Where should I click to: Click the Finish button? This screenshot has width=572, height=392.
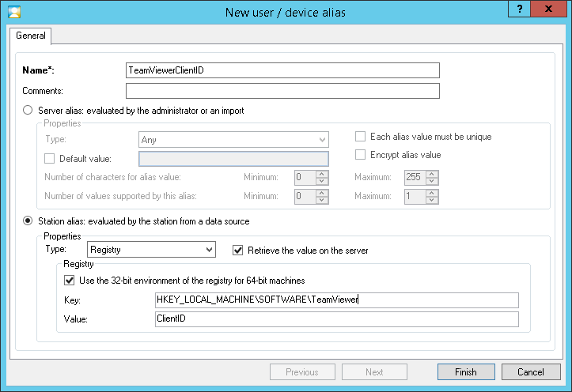point(466,372)
